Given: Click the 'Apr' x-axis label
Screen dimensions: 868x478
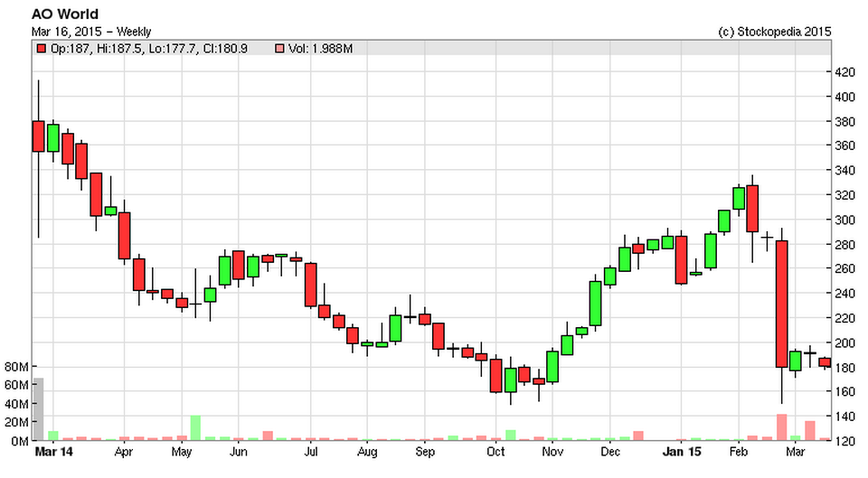Looking at the screenshot, I should 124,452.
